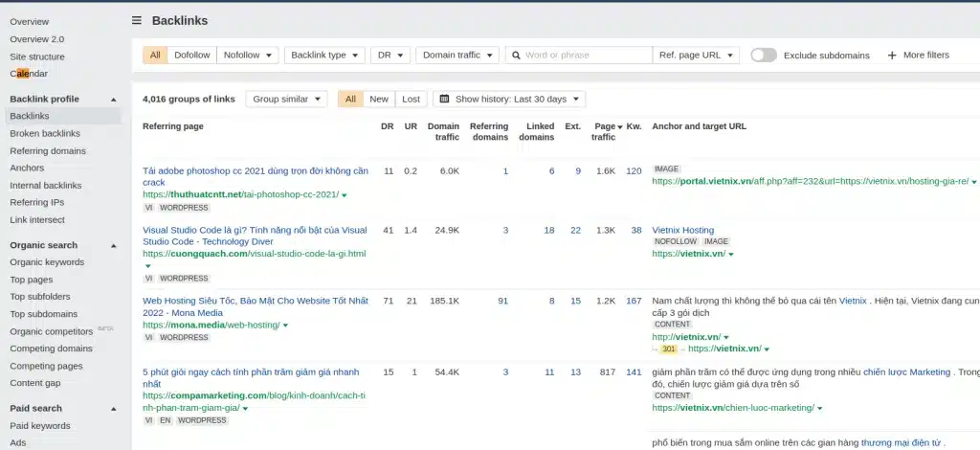
Task: Select the All links status tab
Action: [x=350, y=99]
